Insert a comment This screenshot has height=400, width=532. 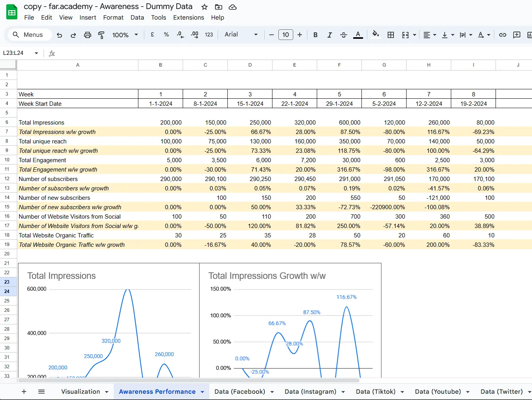pyautogui.click(x=517, y=35)
